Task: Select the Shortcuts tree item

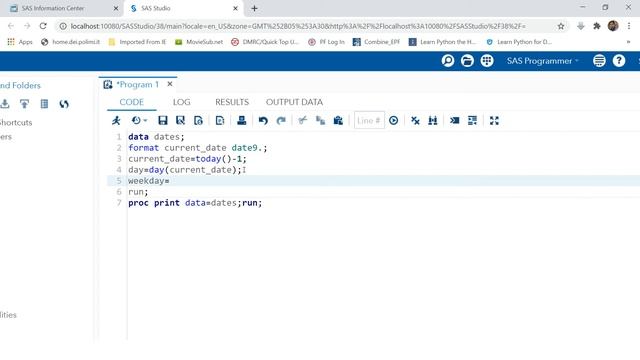Action: tap(16, 122)
